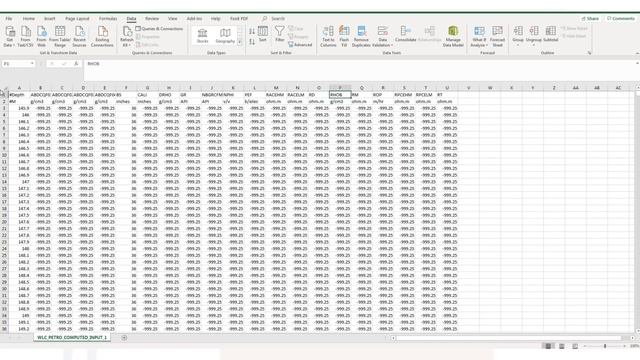
Task: Sort Z to A descending
Action: (x=252, y=42)
